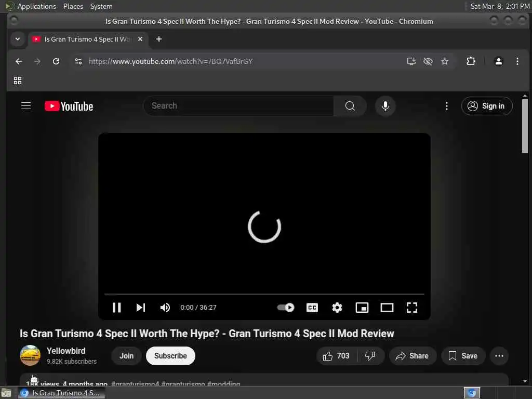Open the YouTube hamburger guide menu

coord(26,106)
